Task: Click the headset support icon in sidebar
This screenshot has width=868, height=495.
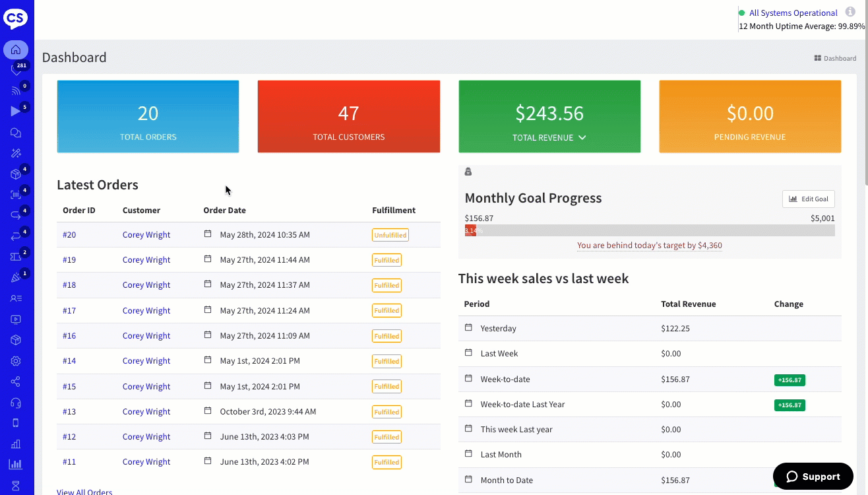Action: [16, 403]
